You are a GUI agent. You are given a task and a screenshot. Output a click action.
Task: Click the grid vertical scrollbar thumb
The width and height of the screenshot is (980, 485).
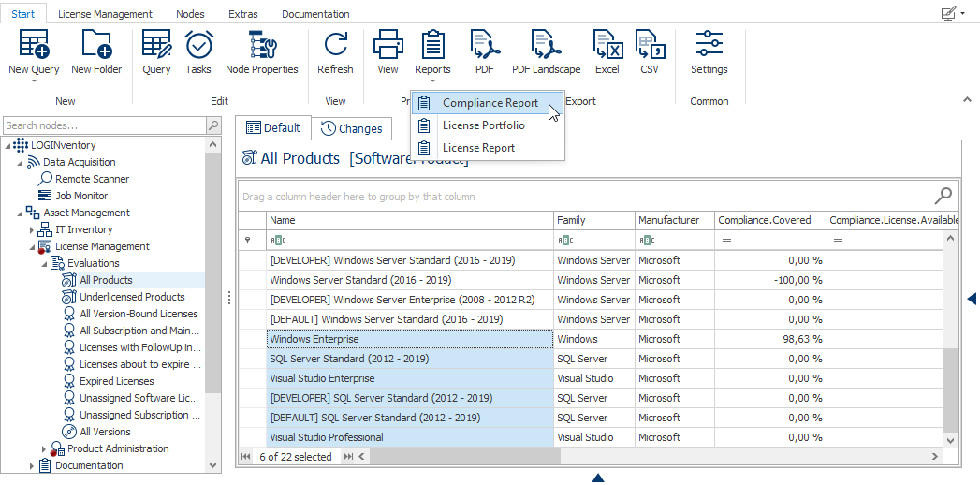(x=950, y=390)
